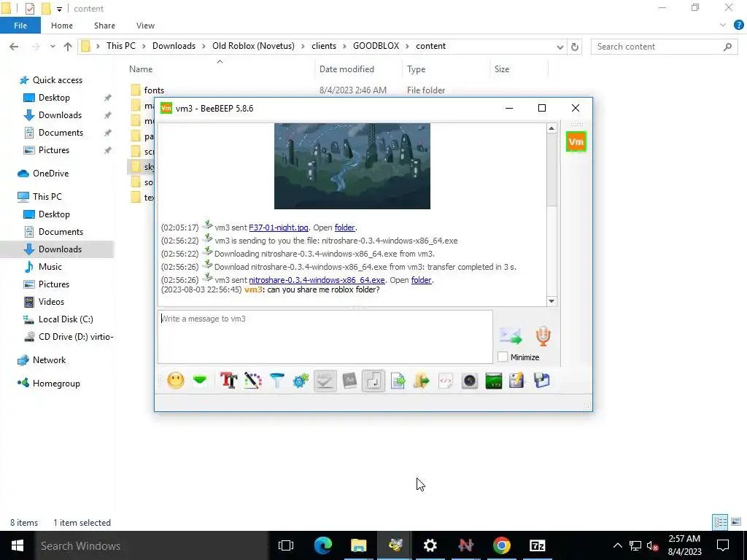The height and width of the screenshot is (560, 747).
Task: Toggle the dictionary word completer icon
Action: (x=349, y=381)
